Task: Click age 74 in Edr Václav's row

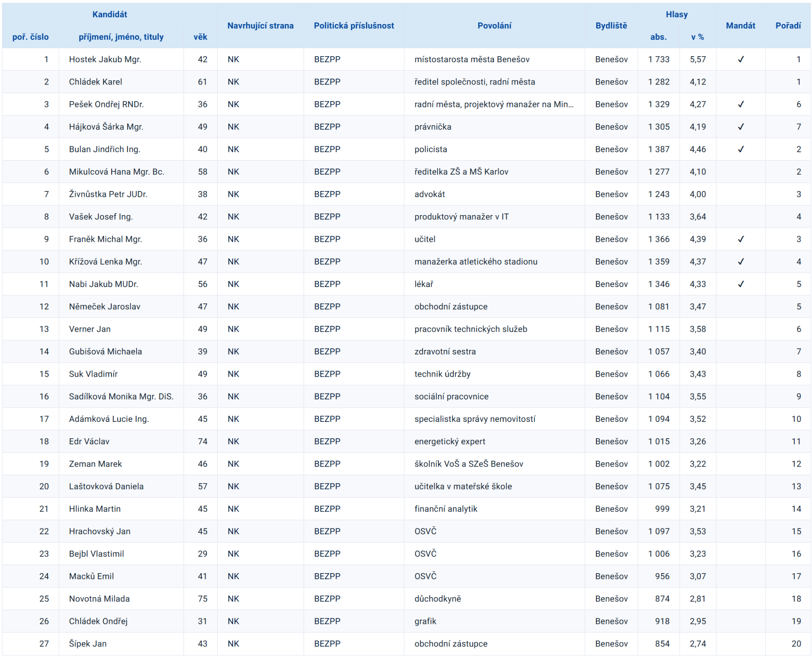Action: click(x=202, y=441)
